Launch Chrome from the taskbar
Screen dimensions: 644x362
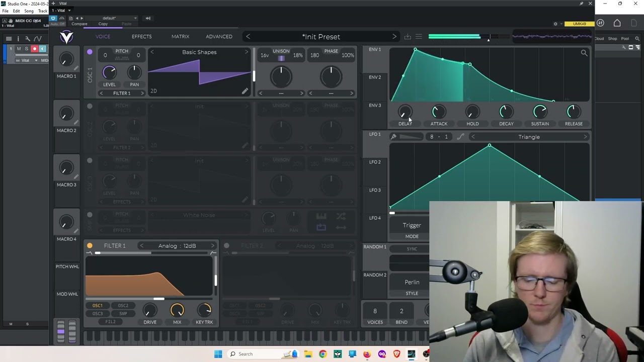tap(323, 354)
